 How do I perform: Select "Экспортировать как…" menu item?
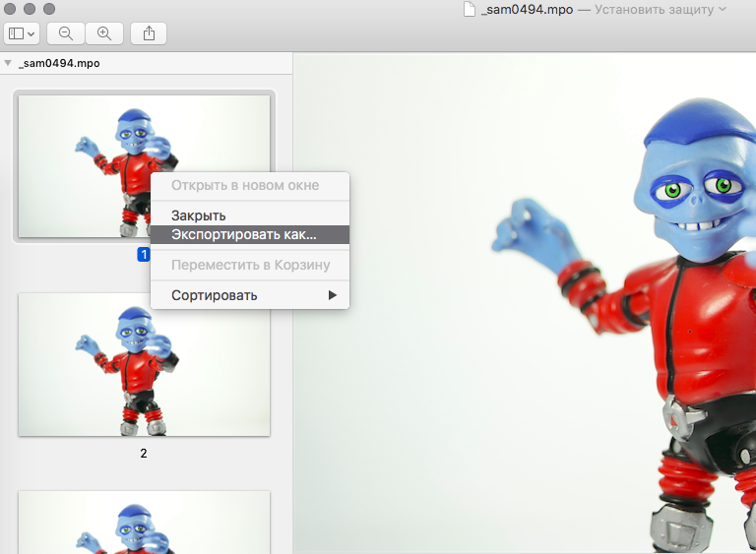[x=250, y=235]
